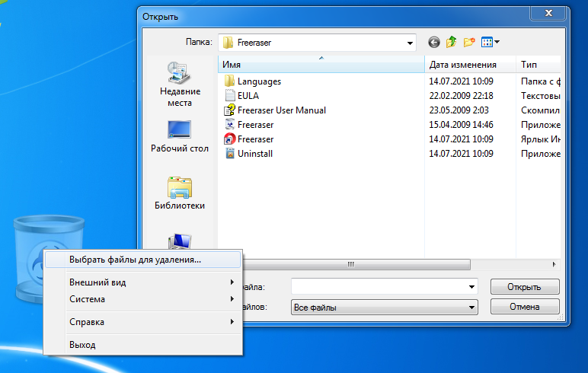Image resolution: width=588 pixels, height=373 pixels.
Task: Click the date 15.04.2009 14:46
Action: click(461, 124)
